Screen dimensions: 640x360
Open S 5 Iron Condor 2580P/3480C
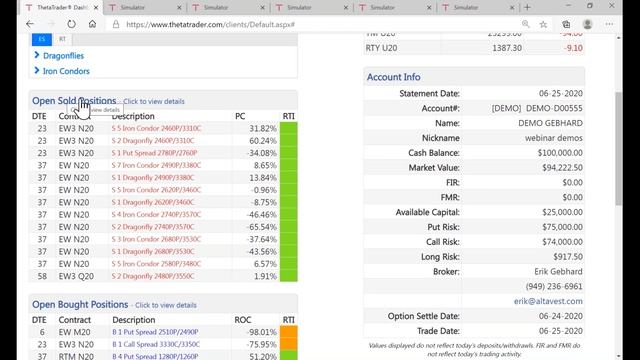pos(156,264)
